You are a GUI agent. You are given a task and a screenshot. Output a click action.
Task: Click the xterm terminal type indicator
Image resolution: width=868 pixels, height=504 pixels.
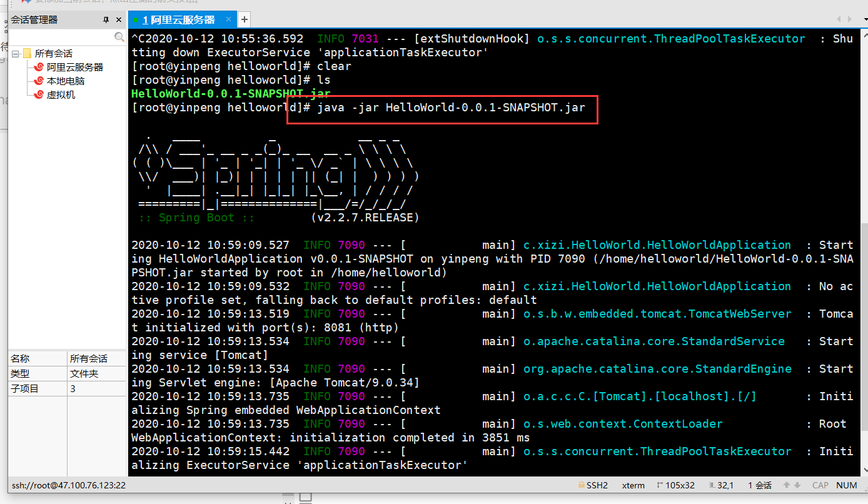633,485
